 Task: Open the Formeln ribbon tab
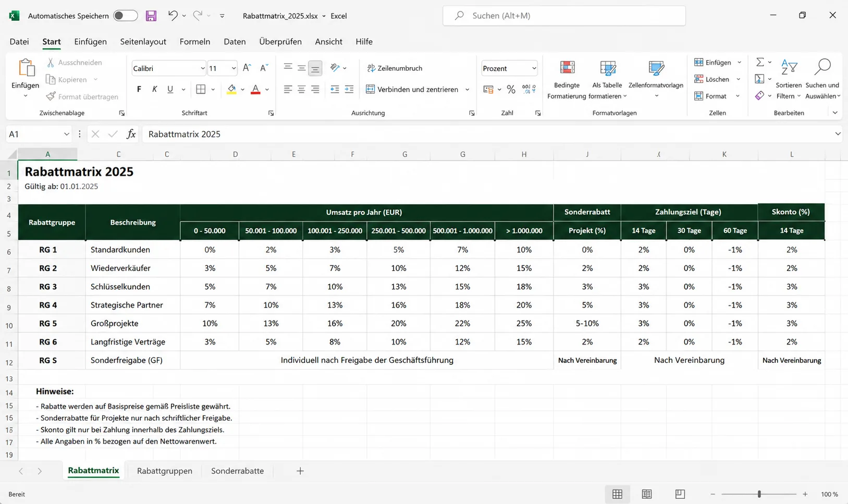pyautogui.click(x=195, y=42)
